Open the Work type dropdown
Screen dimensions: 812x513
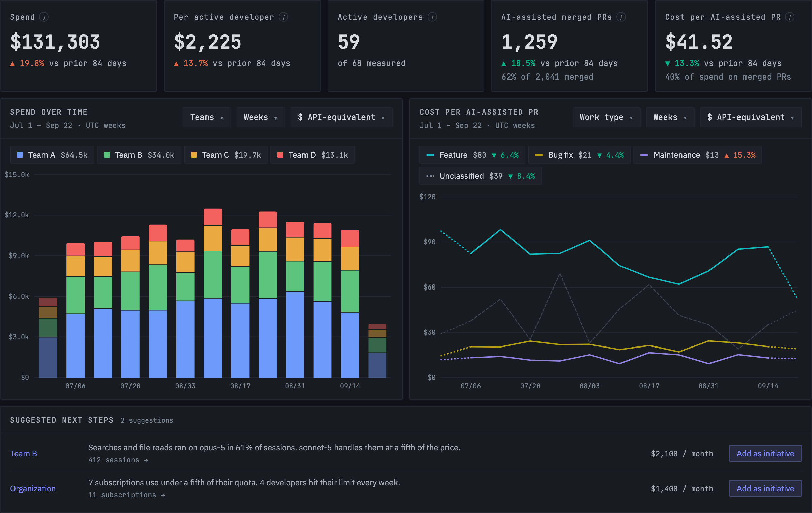coord(606,117)
